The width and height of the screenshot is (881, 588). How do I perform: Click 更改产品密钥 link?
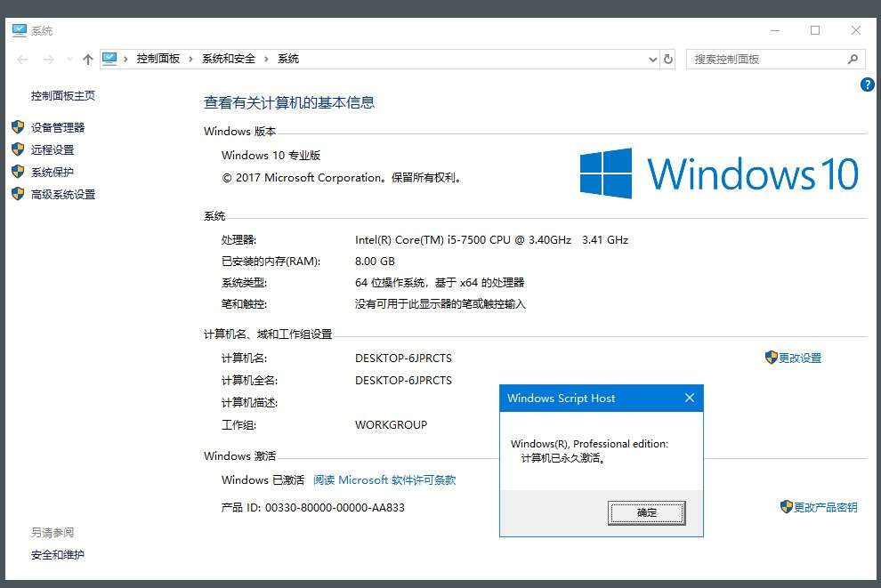[x=819, y=507]
